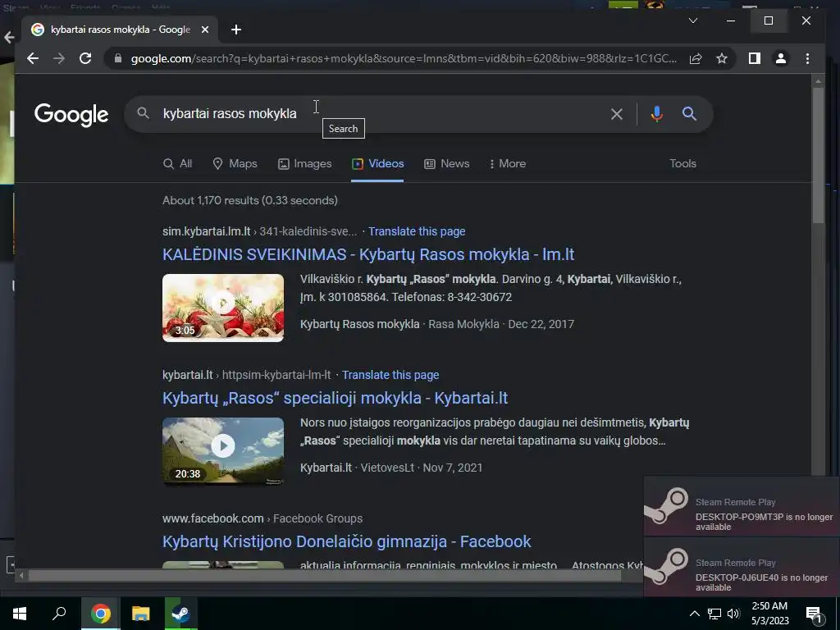Screen dimensions: 840x630
Task: Open Chrome profile menu
Action: 781,58
